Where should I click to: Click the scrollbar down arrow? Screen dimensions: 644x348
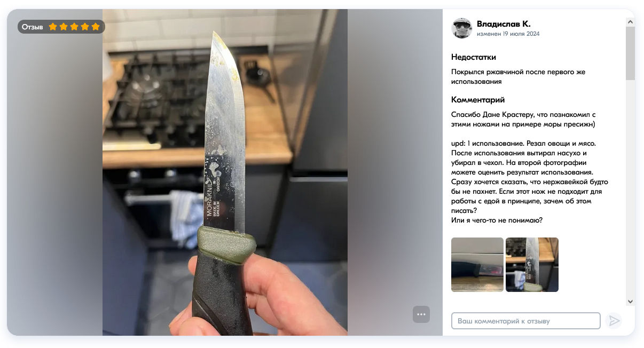click(x=630, y=302)
